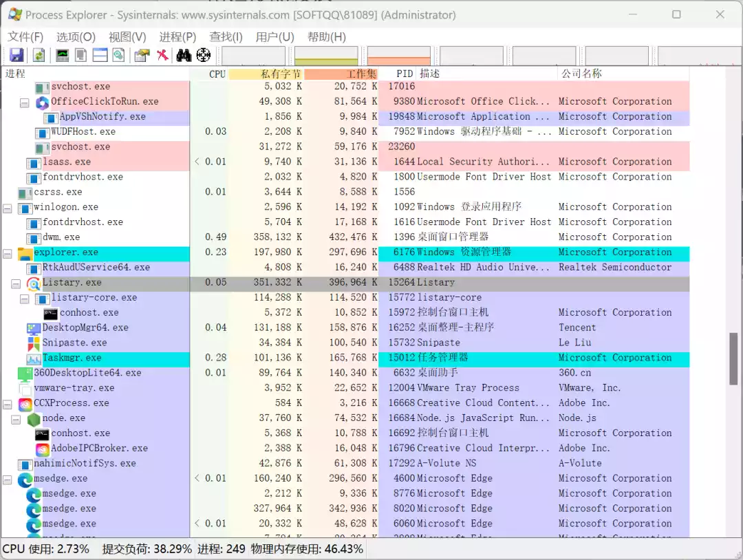
Task: Collapse the winlogon.exe tree node
Action: [x=8, y=208]
